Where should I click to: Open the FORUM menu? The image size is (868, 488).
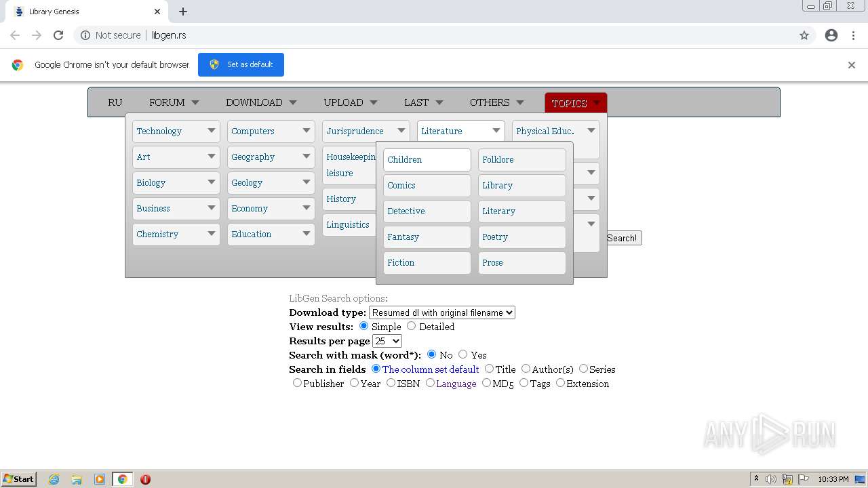tap(174, 102)
